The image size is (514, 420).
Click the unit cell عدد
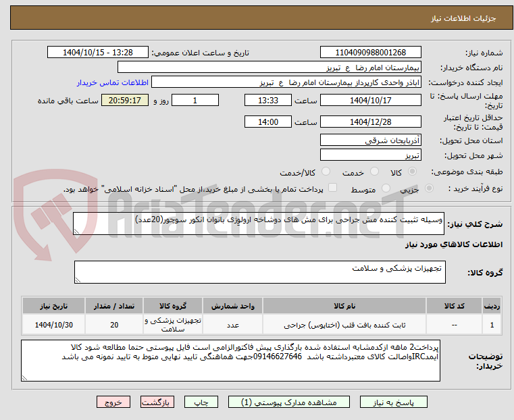click(233, 325)
